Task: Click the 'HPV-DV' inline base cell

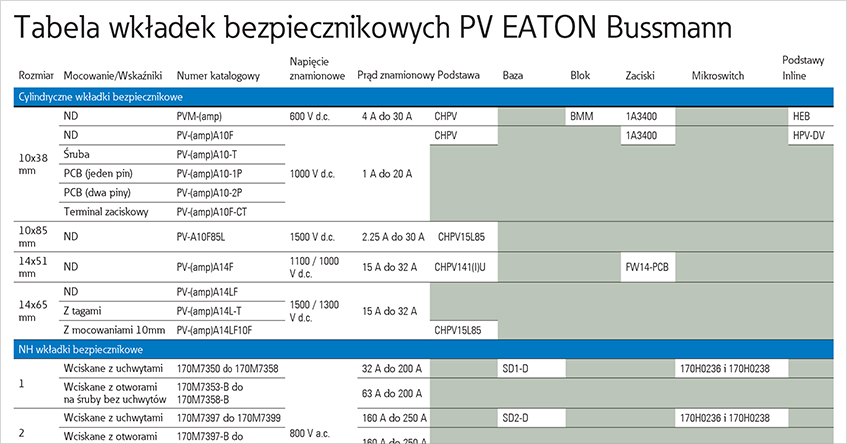Action: pyautogui.click(x=809, y=136)
